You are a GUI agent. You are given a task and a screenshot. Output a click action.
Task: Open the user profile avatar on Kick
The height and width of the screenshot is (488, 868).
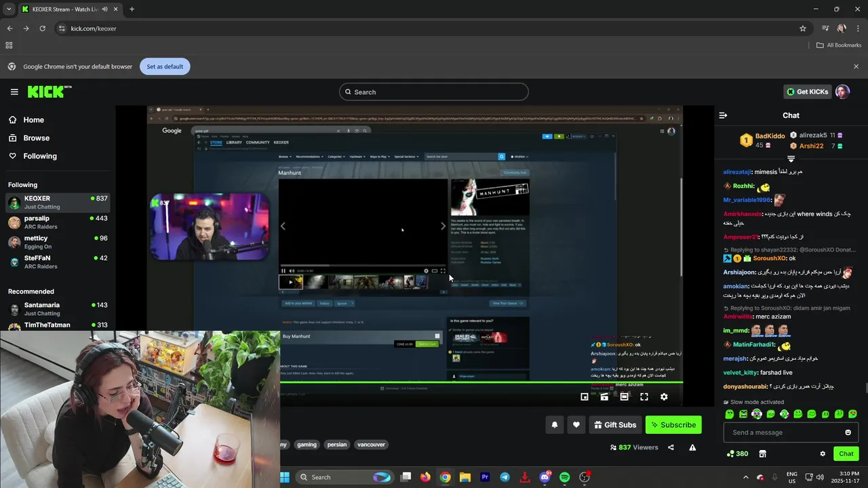(x=842, y=91)
